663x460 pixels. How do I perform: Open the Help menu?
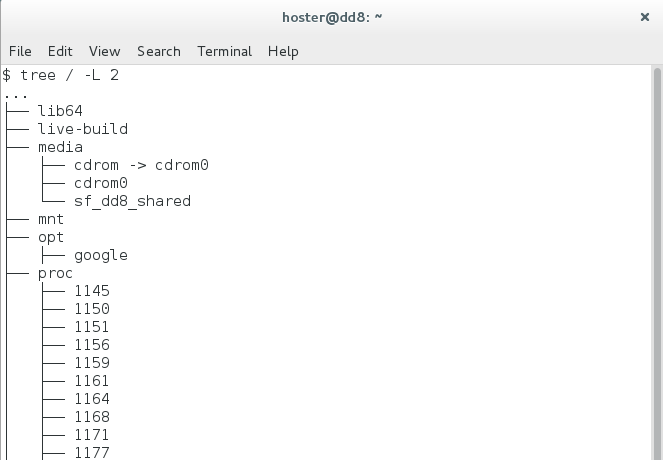[283, 52]
